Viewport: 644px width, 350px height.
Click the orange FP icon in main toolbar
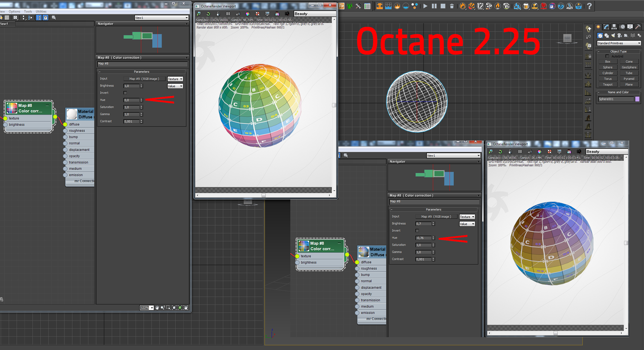point(341,6)
